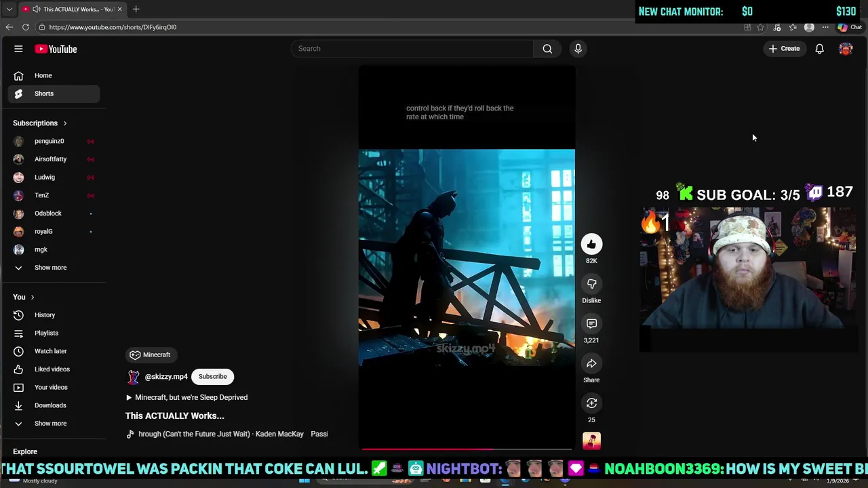Image resolution: width=868 pixels, height=488 pixels.
Task: Open Your videos in the sidebar
Action: pyautogui.click(x=54, y=387)
